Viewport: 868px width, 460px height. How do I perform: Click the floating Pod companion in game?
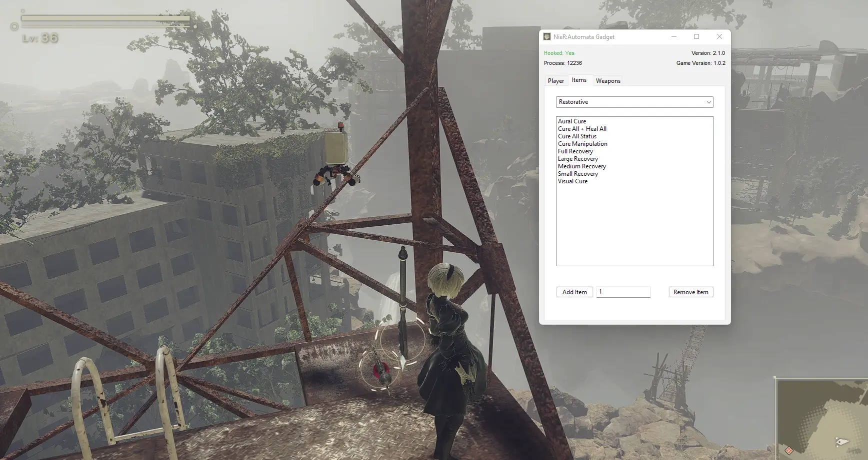coord(336,155)
